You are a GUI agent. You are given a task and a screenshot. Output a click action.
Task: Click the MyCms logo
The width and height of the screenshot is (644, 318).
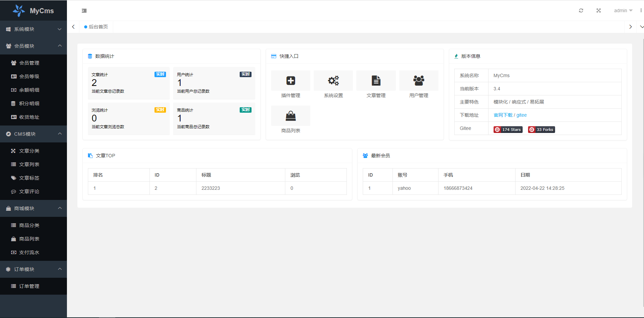pos(33,10)
